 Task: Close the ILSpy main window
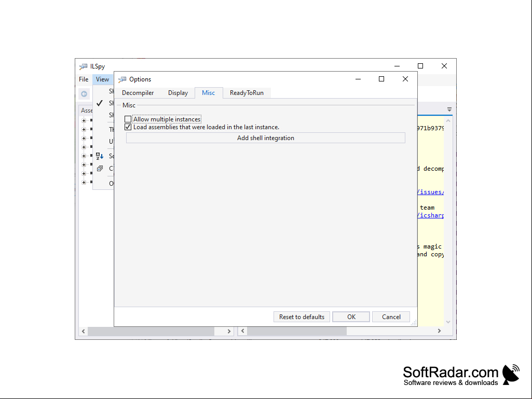(x=444, y=66)
